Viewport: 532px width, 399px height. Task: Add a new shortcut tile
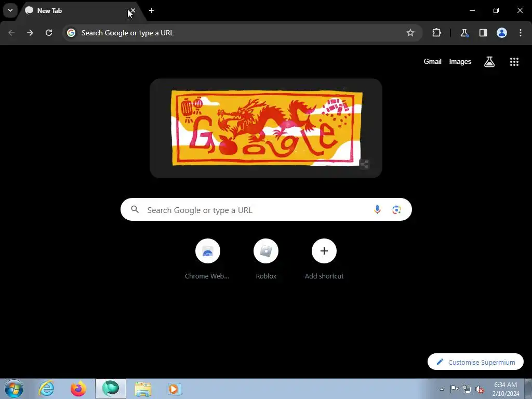(x=324, y=260)
